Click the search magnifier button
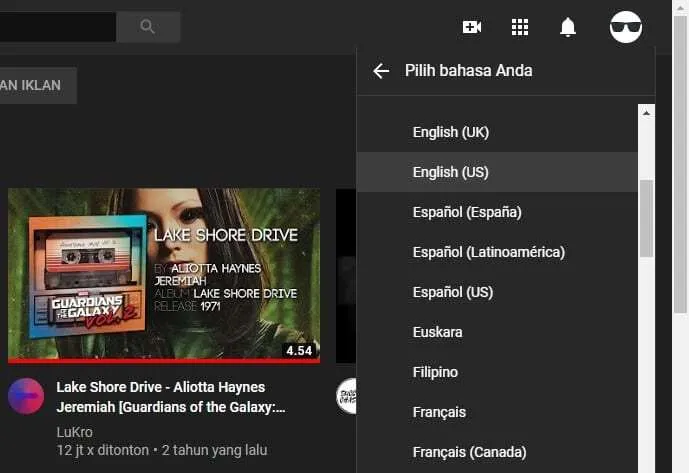 pyautogui.click(x=148, y=27)
